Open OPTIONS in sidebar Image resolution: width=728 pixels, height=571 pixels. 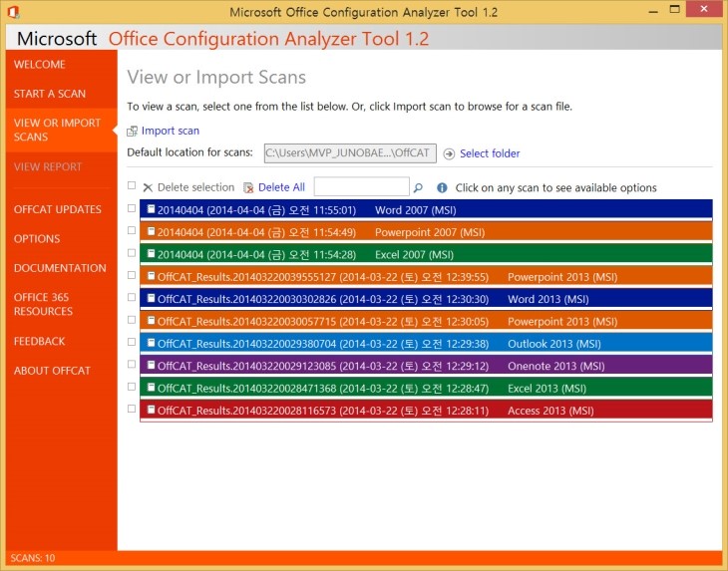tap(37, 239)
